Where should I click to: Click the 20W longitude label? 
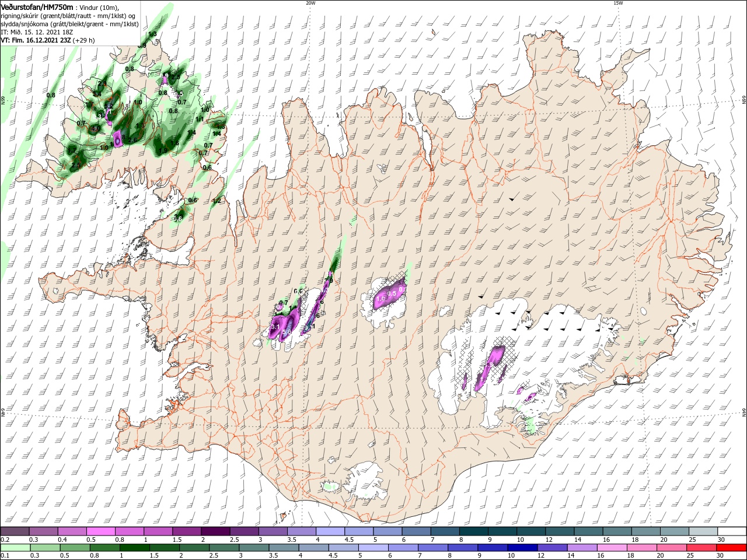(310, 3)
